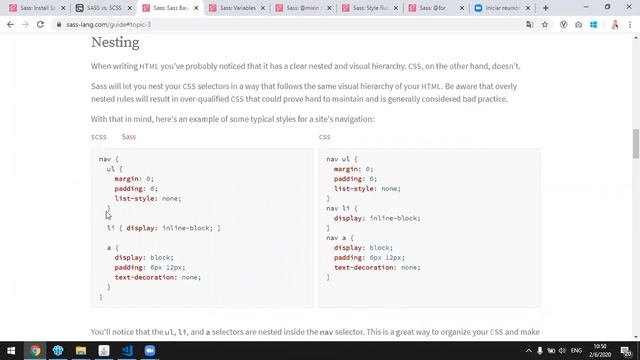Screen dimensions: 640x360
Task: Close the Sass: Install tab
Action: click(x=63, y=8)
